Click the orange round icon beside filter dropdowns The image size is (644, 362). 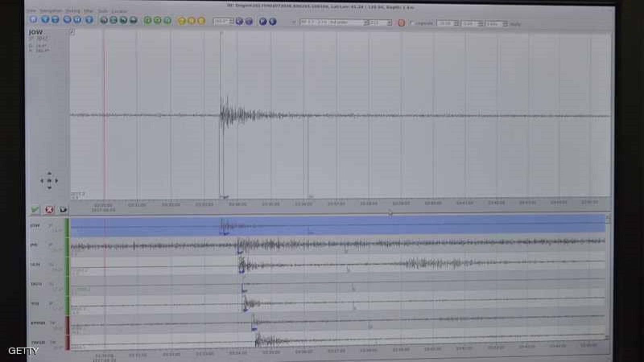coord(401,23)
